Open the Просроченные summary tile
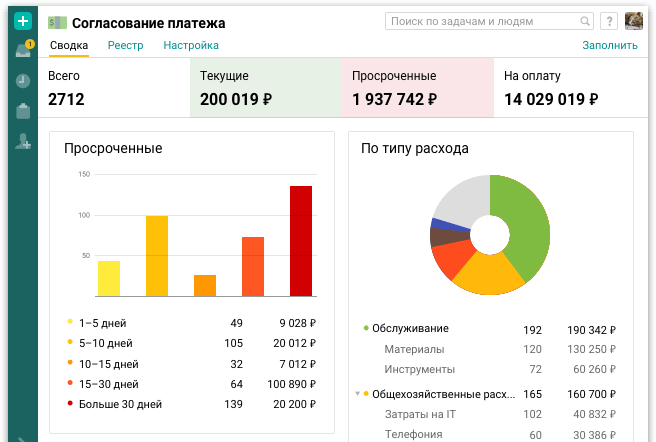Screen dimensions: 656x442 [417, 88]
